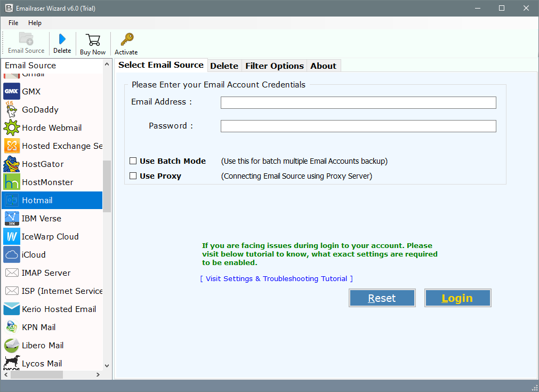The image size is (539, 392).
Task: Click the Email Address input field
Action: tap(358, 102)
